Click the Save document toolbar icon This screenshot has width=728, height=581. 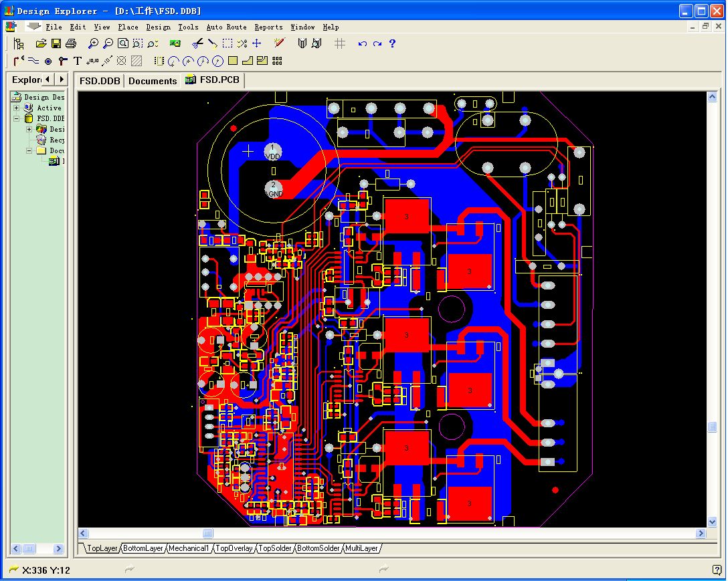click(56, 43)
